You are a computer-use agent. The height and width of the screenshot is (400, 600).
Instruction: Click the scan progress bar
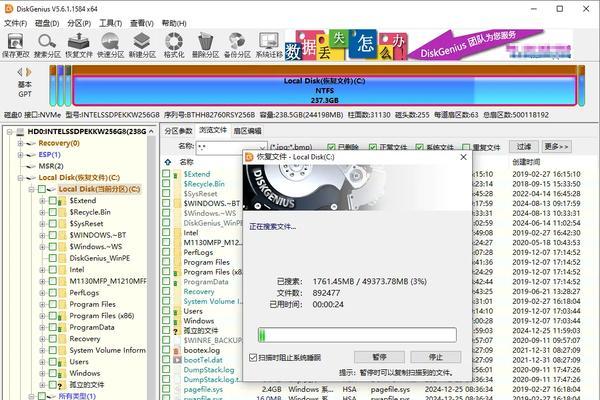pos(357,335)
